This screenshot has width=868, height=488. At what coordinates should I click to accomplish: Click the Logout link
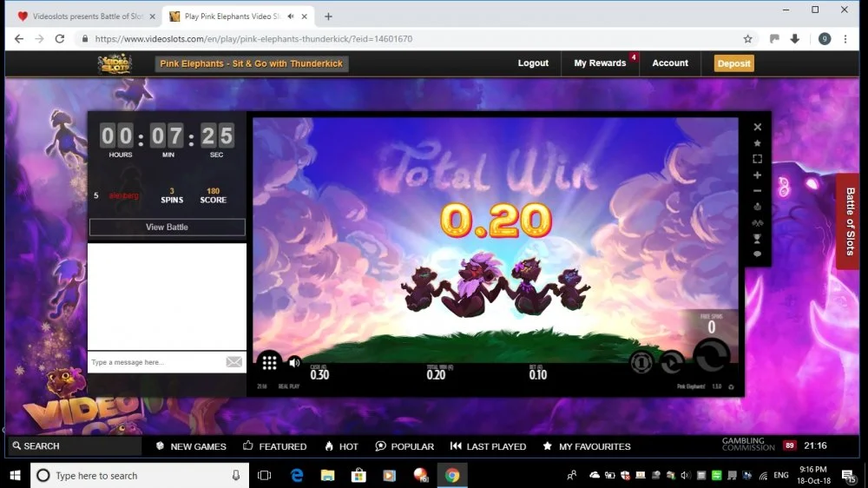coord(533,63)
